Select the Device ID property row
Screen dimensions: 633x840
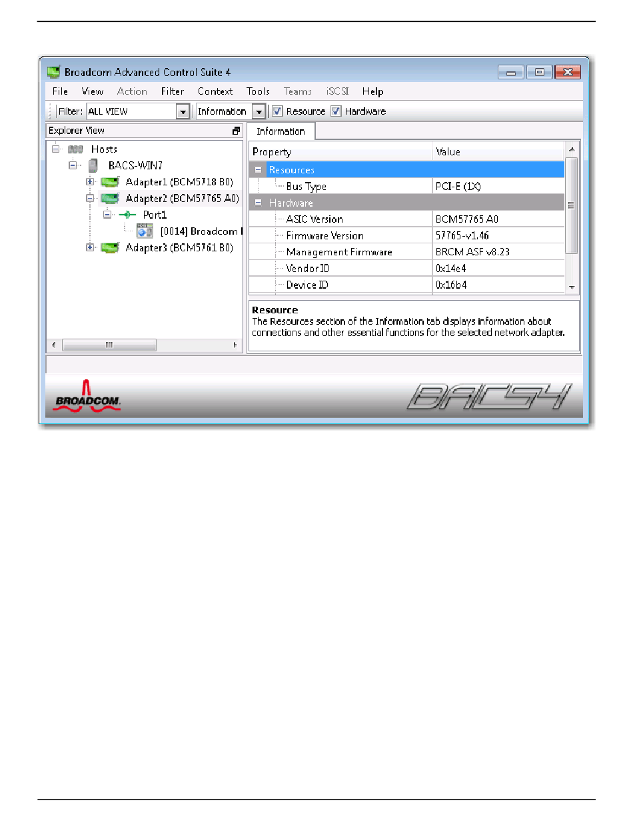point(407,285)
